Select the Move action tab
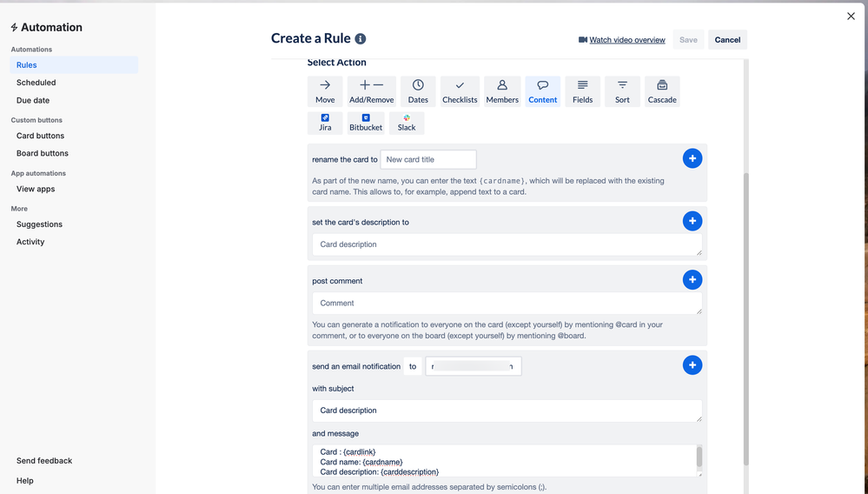 [325, 91]
